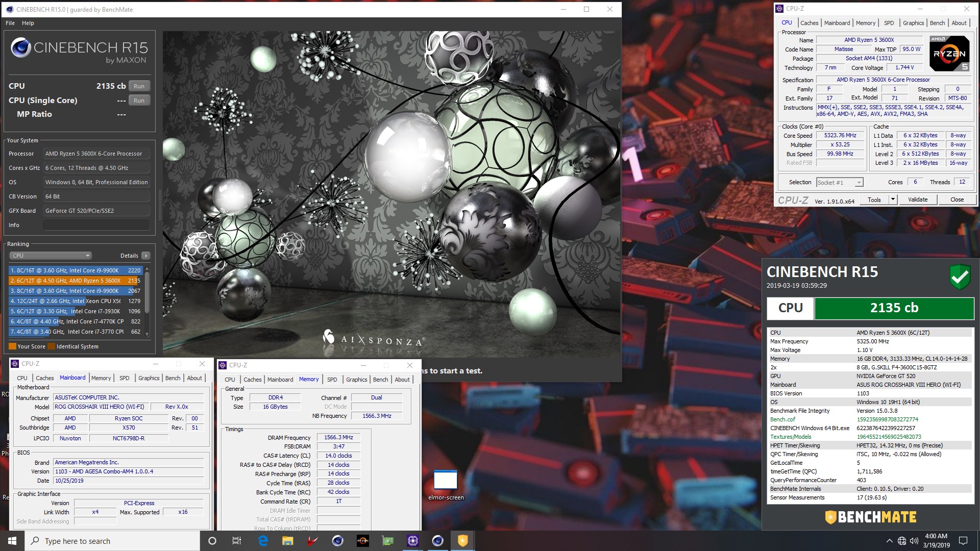Viewport: 980px width, 551px height.
Task: Expand the Tools dropdown arrow in CPU-Z
Action: (x=893, y=199)
